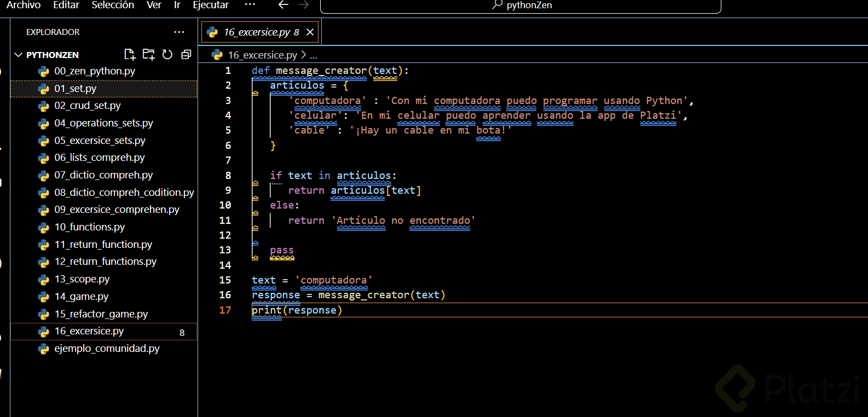The width and height of the screenshot is (868, 417).
Task: Click the 'computadora' dictionary key on line 3
Action: (x=327, y=101)
